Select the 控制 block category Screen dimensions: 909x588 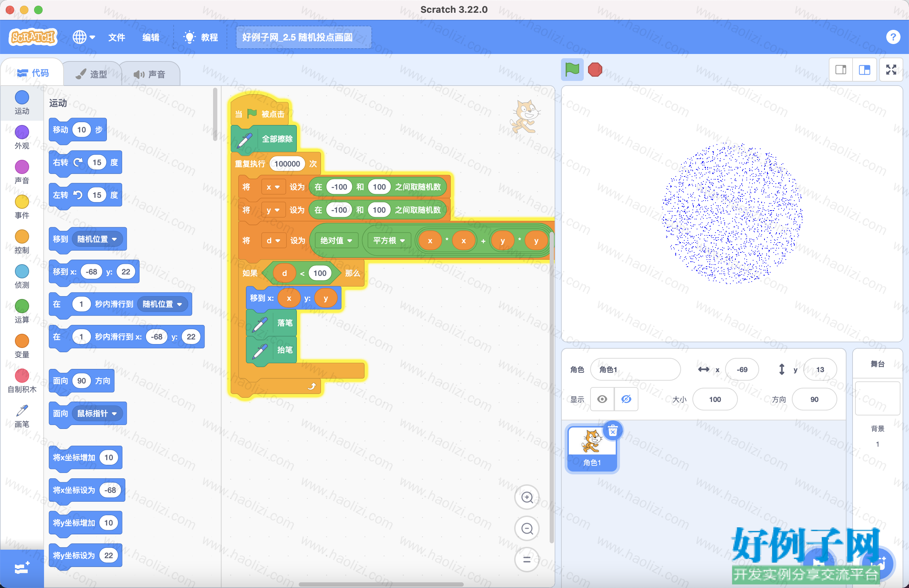click(22, 241)
